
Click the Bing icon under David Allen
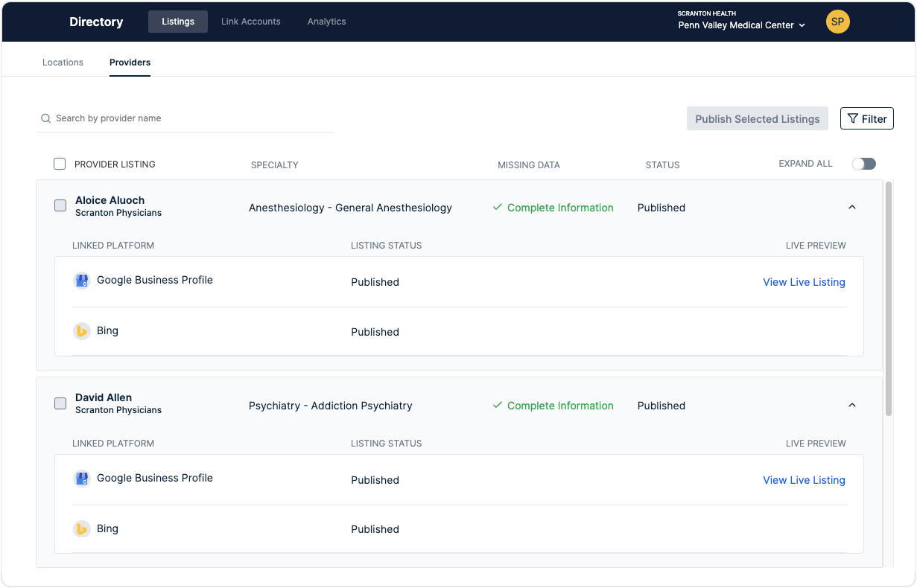[82, 529]
